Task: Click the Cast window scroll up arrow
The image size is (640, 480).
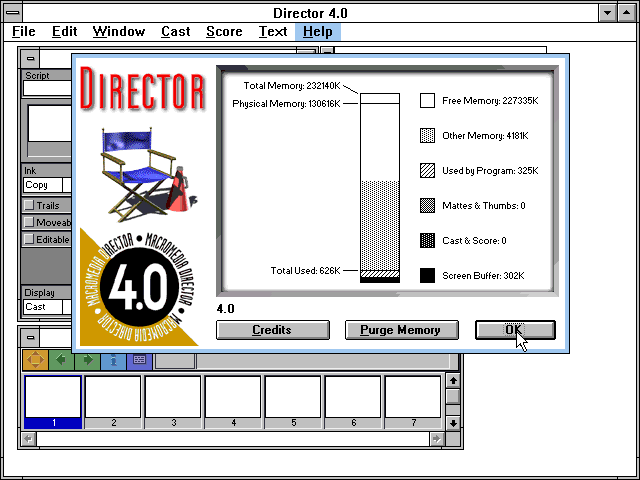Action: tap(453, 381)
